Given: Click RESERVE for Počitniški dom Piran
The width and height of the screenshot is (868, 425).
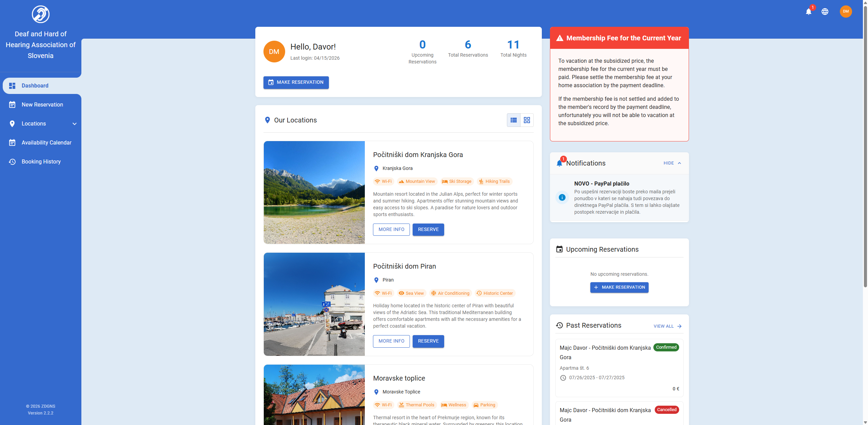Looking at the screenshot, I should pyautogui.click(x=428, y=341).
